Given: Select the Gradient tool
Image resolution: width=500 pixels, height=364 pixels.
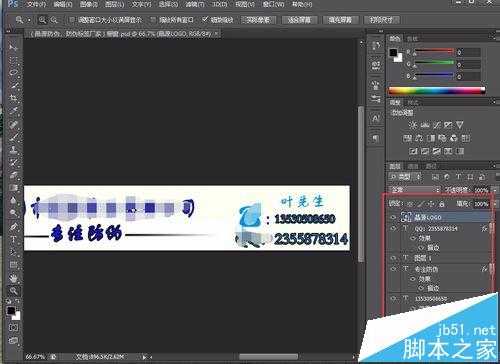Looking at the screenshot, I should coord(13,188).
